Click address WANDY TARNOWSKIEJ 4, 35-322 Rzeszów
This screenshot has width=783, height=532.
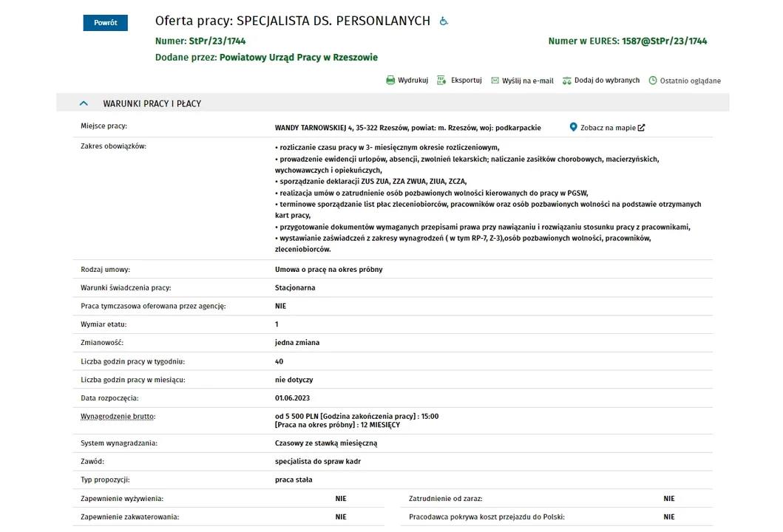[341, 128]
